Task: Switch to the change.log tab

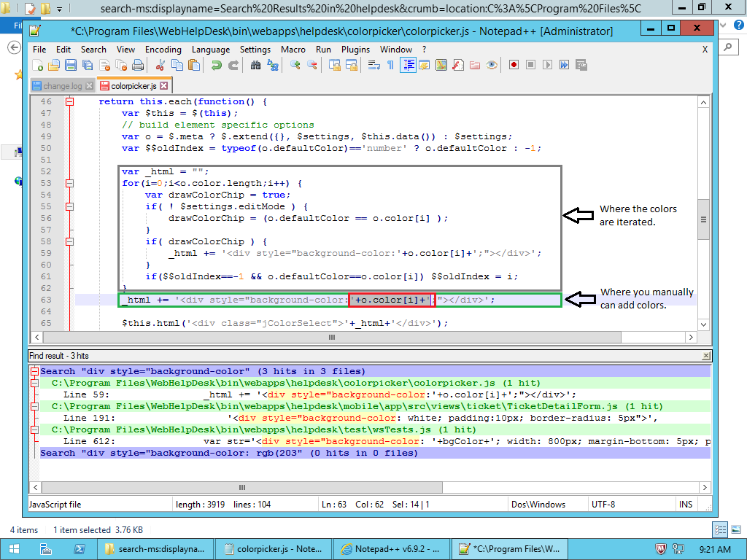Action: (x=62, y=86)
